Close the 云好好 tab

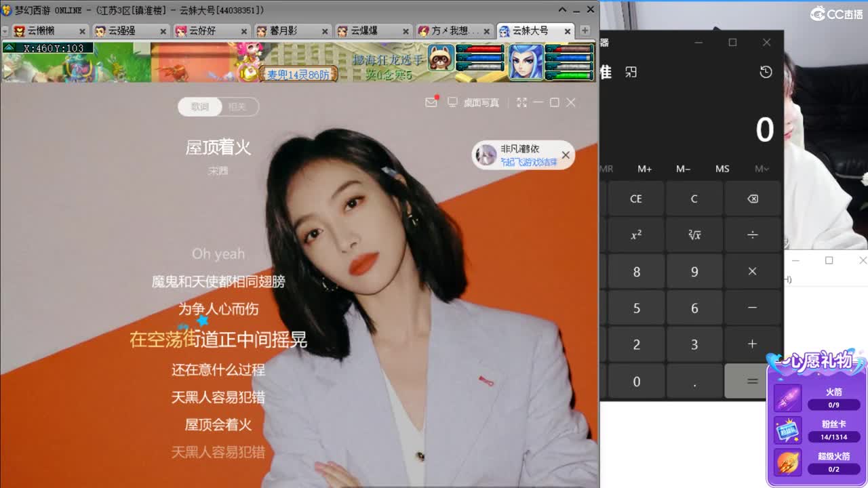pos(243,31)
